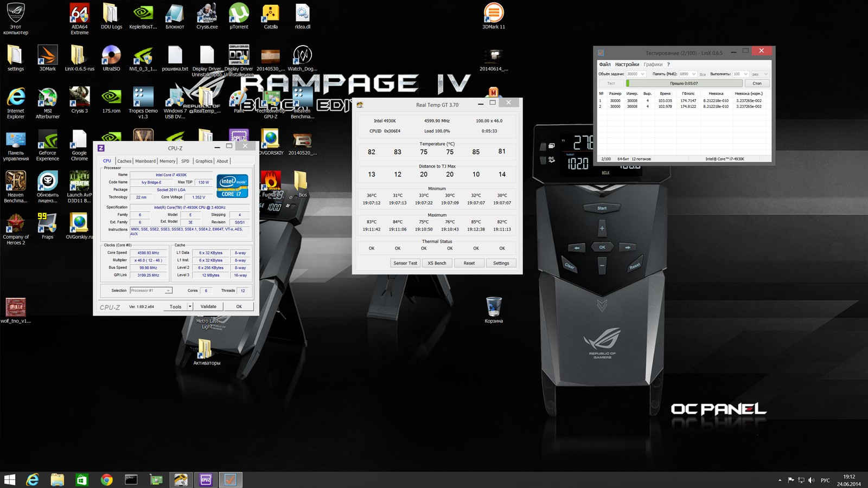Open the GeForce Experience shortcut
The height and width of the screenshot is (488, 868).
48,145
